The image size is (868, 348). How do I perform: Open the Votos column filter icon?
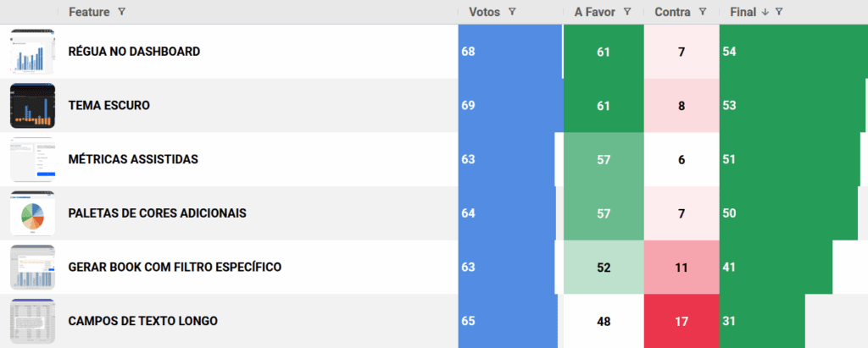pos(513,12)
